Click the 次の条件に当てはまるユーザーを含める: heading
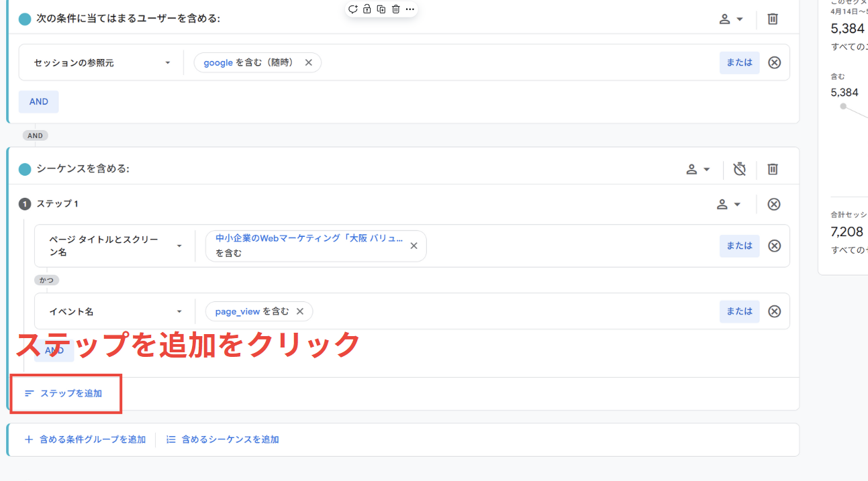 (x=128, y=19)
